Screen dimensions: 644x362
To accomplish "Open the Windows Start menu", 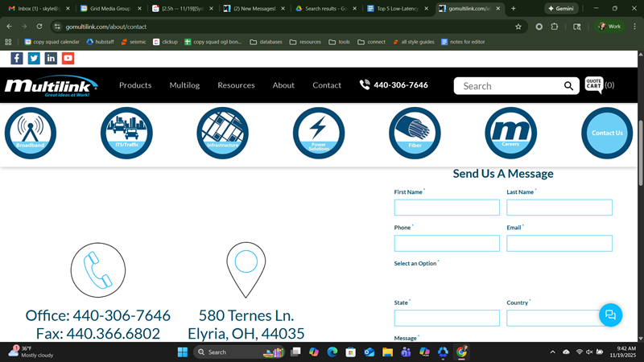I will tap(182, 352).
